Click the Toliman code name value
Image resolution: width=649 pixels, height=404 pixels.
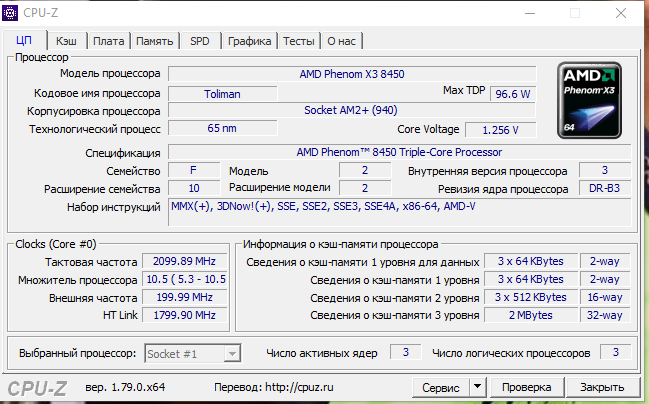[x=222, y=94]
